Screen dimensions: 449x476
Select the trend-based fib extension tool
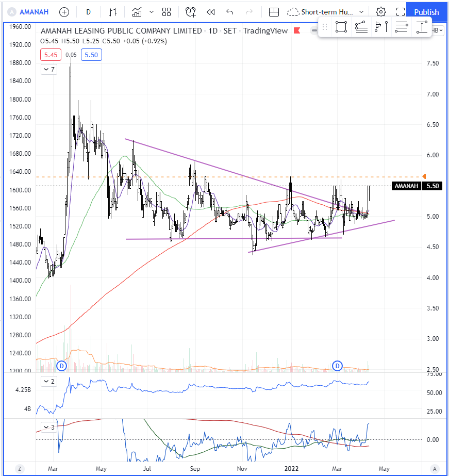tap(361, 27)
